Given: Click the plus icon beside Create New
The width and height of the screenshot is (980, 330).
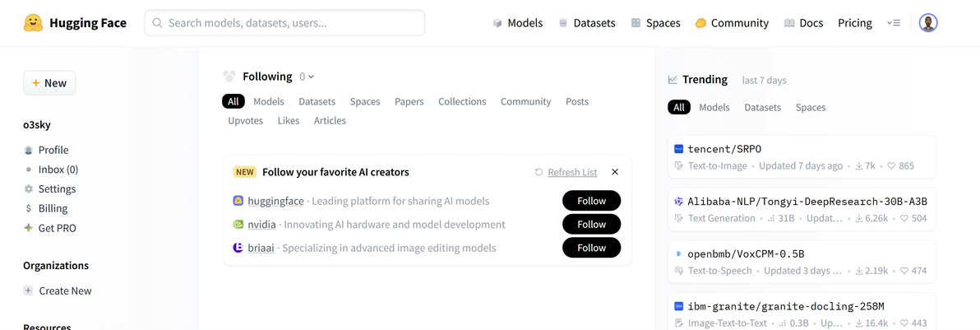Looking at the screenshot, I should point(28,290).
